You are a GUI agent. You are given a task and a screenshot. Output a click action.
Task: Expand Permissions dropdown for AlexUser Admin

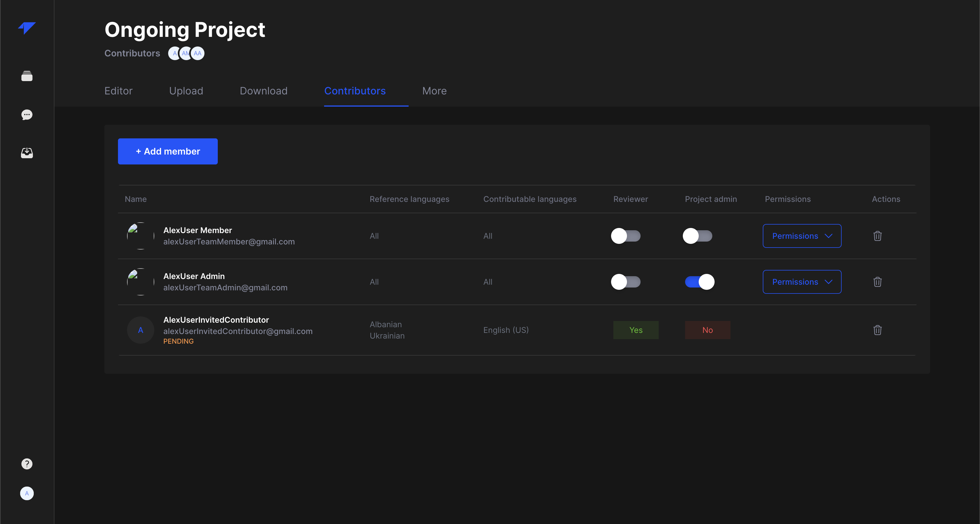point(802,282)
